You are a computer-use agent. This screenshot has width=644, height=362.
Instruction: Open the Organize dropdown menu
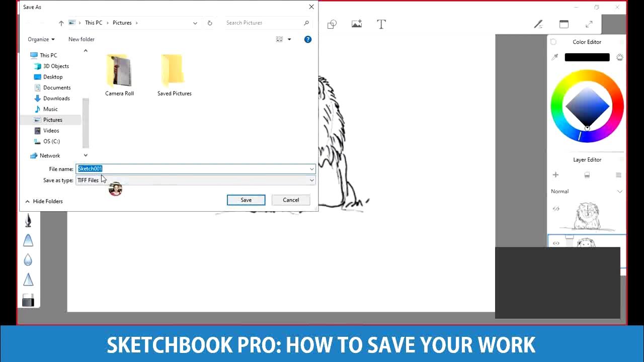click(x=41, y=39)
